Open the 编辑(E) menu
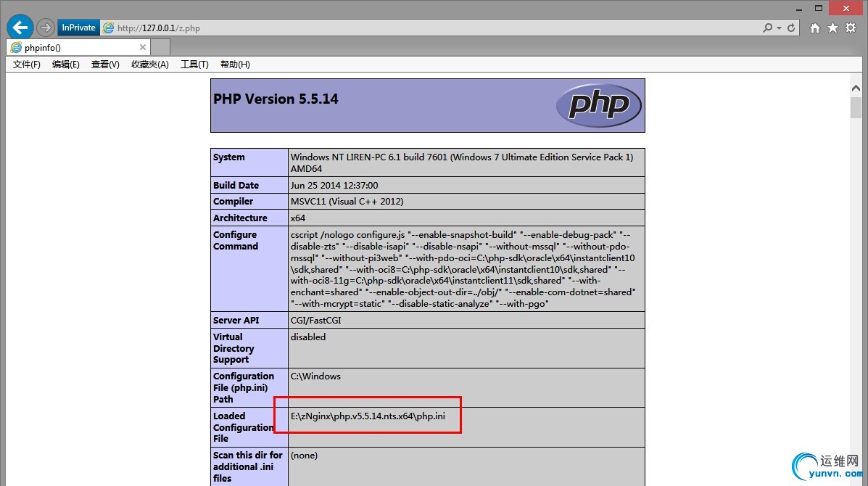The width and height of the screenshot is (868, 486). pyautogui.click(x=66, y=65)
